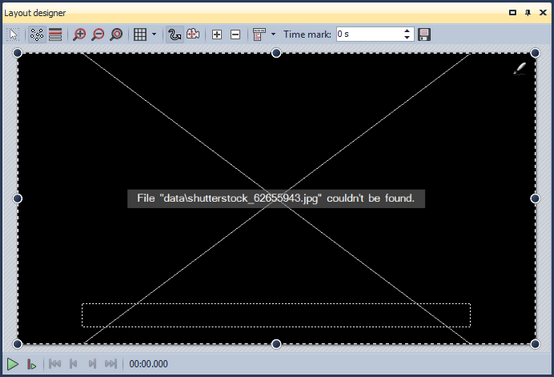This screenshot has height=377, width=554.
Task: Zoom in with the plus magnifier
Action: (x=79, y=34)
